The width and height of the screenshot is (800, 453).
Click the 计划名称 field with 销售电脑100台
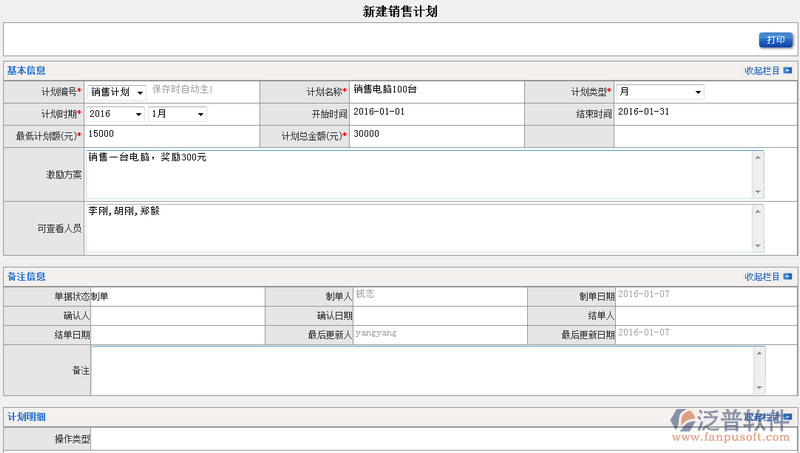click(x=436, y=91)
